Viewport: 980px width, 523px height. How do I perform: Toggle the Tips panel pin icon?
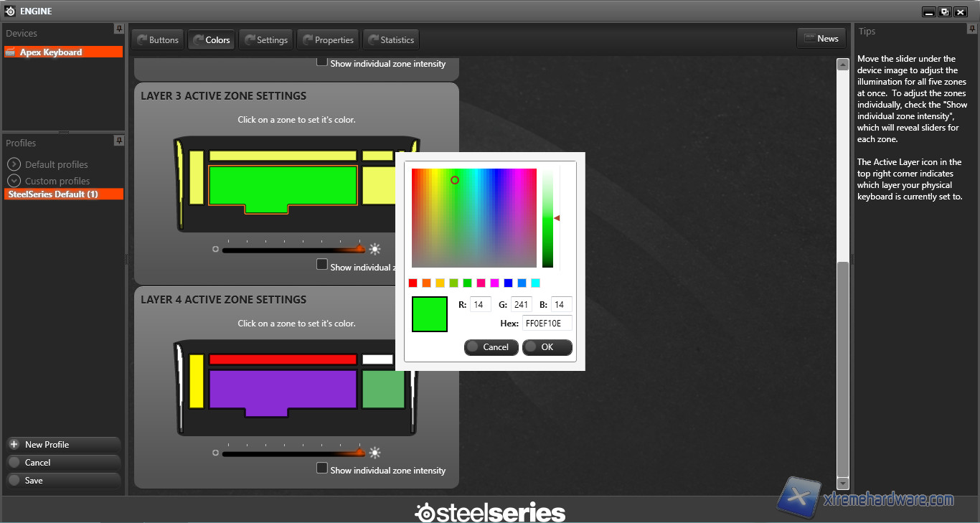coord(972,29)
